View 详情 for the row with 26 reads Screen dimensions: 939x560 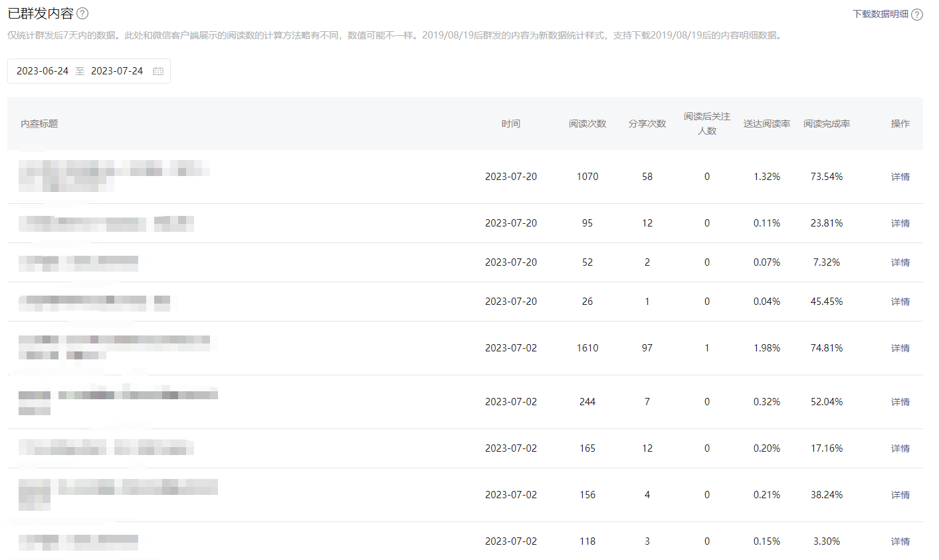click(x=900, y=302)
